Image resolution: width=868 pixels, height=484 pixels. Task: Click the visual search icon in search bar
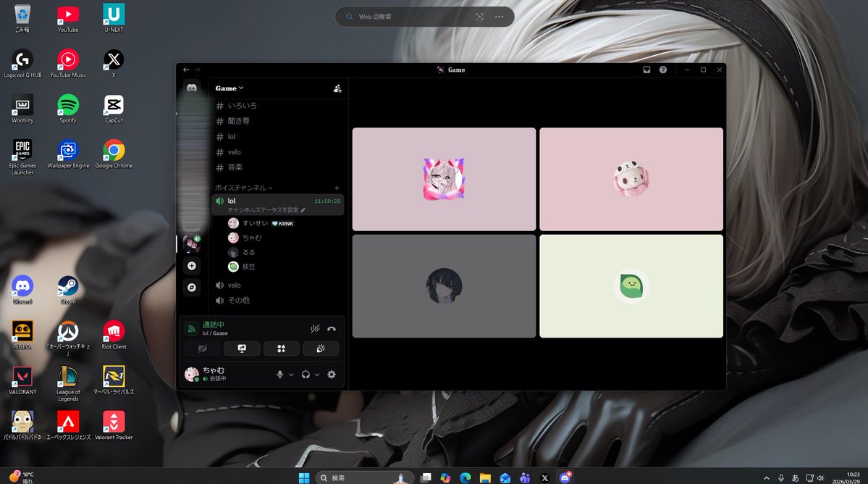[x=479, y=17]
